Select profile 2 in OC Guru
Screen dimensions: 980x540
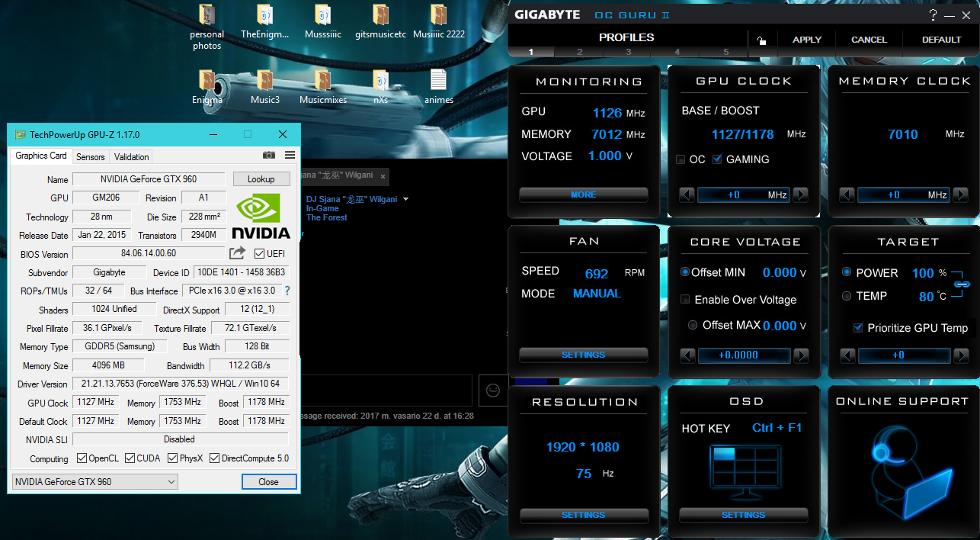click(x=580, y=52)
